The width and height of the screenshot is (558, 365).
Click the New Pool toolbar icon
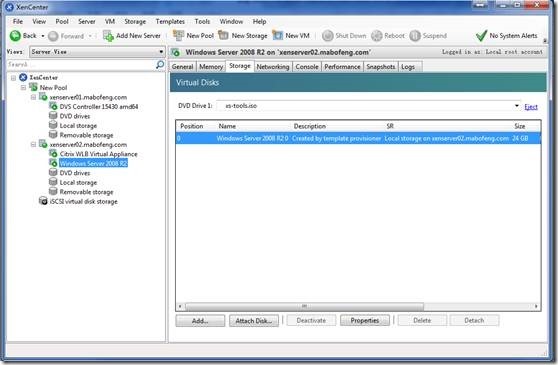[178, 35]
